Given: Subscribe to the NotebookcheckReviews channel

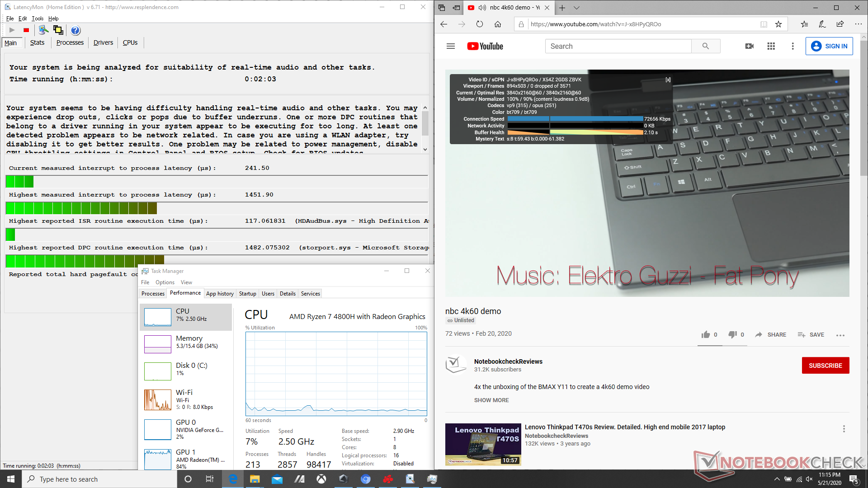Looking at the screenshot, I should (826, 366).
